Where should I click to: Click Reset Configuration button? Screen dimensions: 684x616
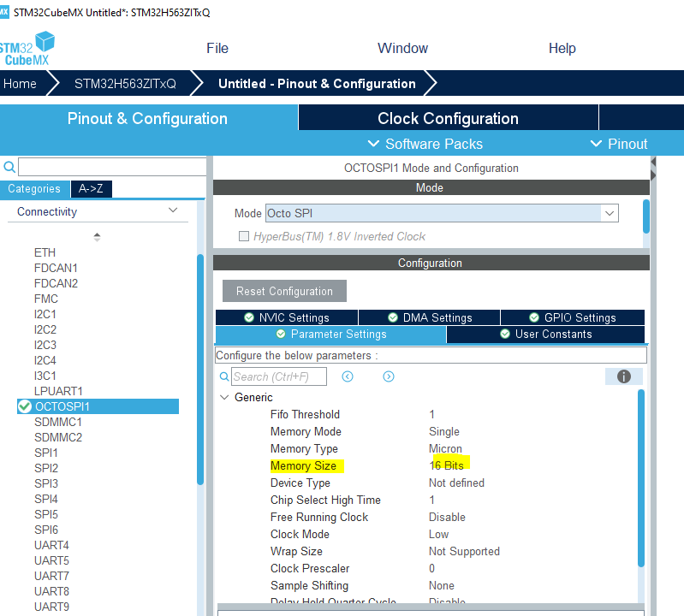click(284, 291)
